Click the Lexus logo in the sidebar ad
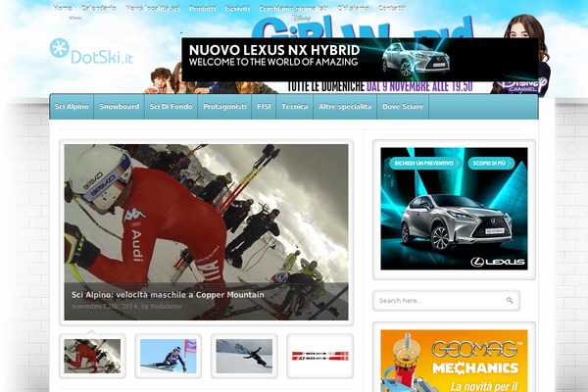This screenshot has width=588, height=392. [x=498, y=262]
